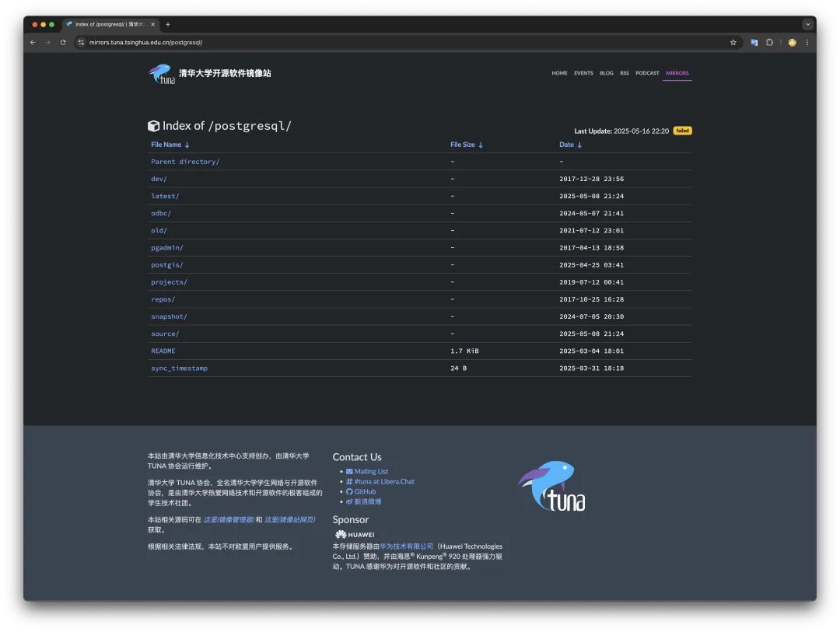Open the browser extensions puzzle icon
Image resolution: width=840 pixels, height=632 pixels.
pyautogui.click(x=770, y=42)
